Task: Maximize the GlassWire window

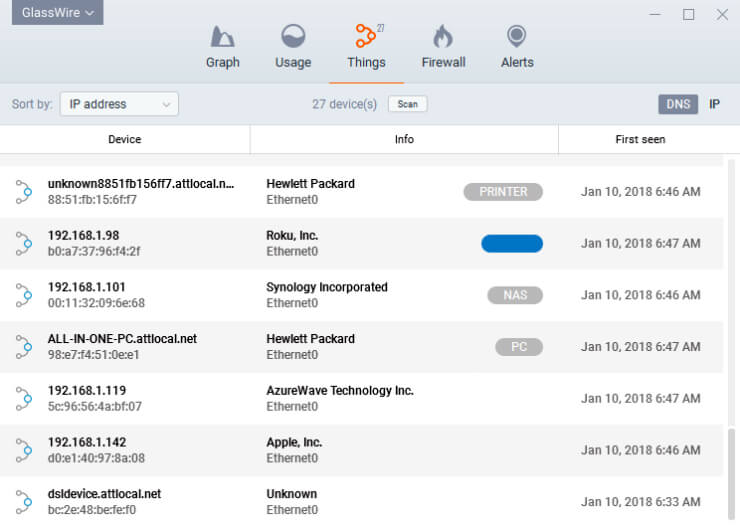Action: [x=689, y=15]
